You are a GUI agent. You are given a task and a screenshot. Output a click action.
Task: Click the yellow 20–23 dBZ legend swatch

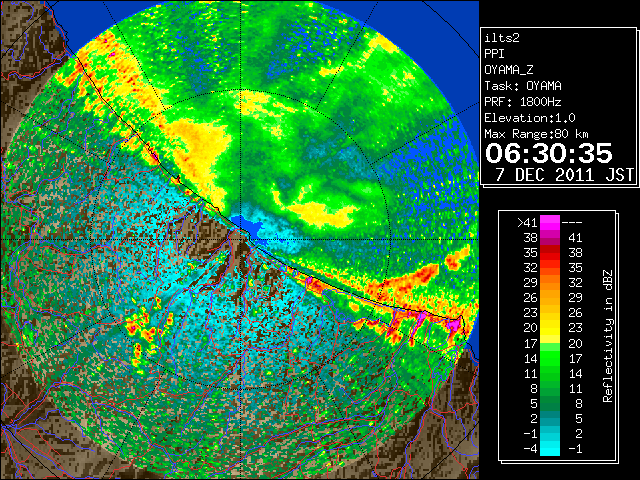[550, 328]
